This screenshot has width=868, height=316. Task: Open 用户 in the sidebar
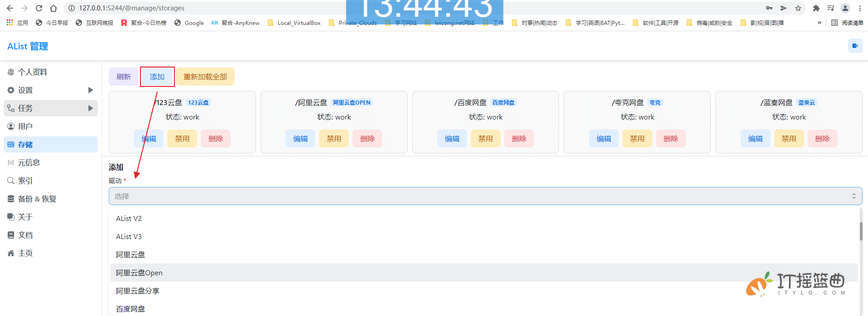click(x=51, y=126)
